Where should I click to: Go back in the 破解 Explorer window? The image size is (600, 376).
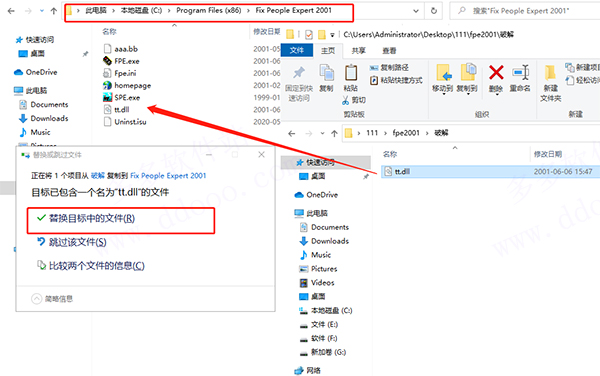tap(292, 133)
